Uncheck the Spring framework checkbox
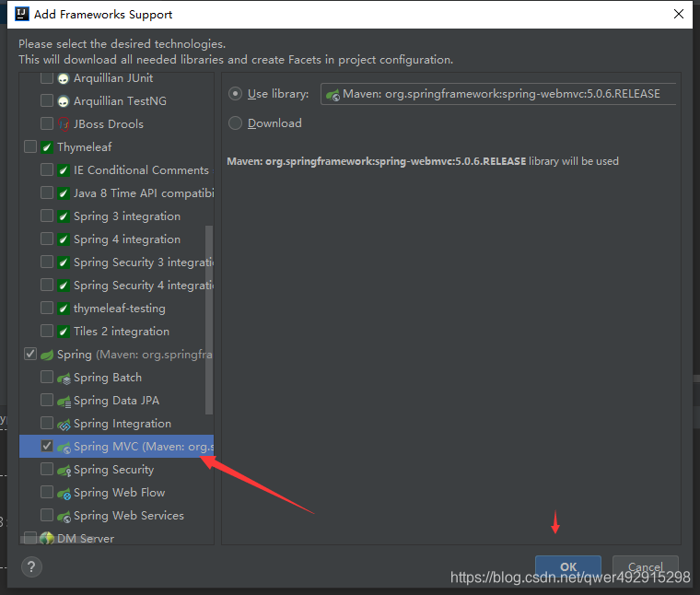Viewport: 700px width, 595px height. [x=30, y=354]
